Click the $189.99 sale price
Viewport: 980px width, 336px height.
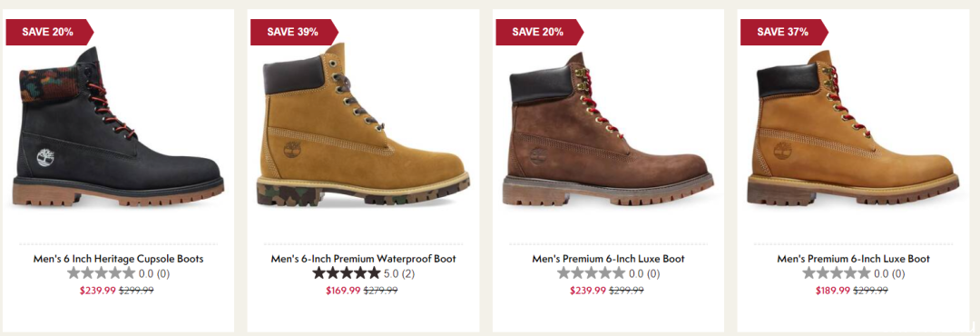tap(833, 291)
